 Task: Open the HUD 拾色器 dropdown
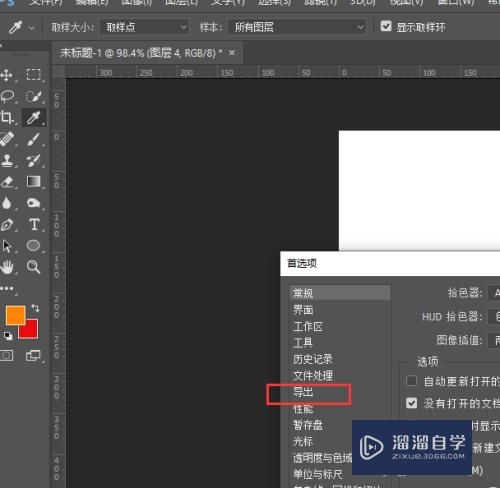[494, 316]
